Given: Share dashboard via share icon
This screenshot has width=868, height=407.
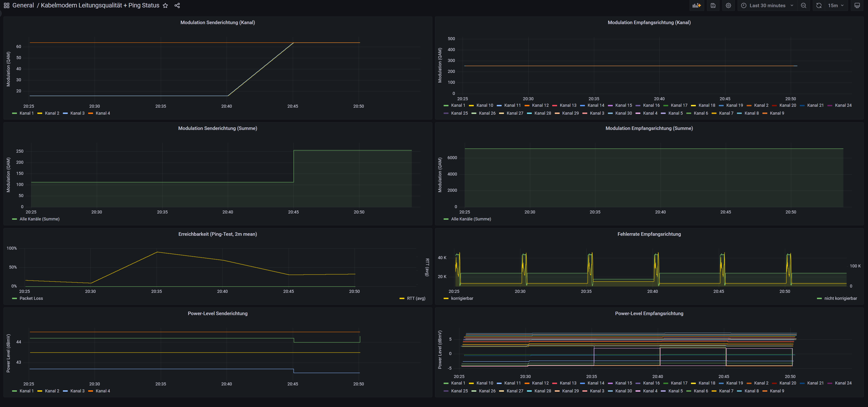Looking at the screenshot, I should (x=177, y=5).
